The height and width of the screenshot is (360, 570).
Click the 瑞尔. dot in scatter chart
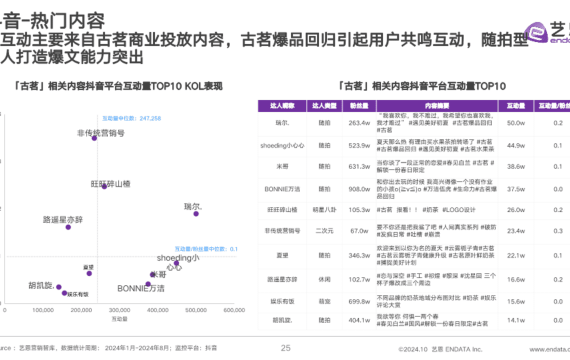(196, 214)
